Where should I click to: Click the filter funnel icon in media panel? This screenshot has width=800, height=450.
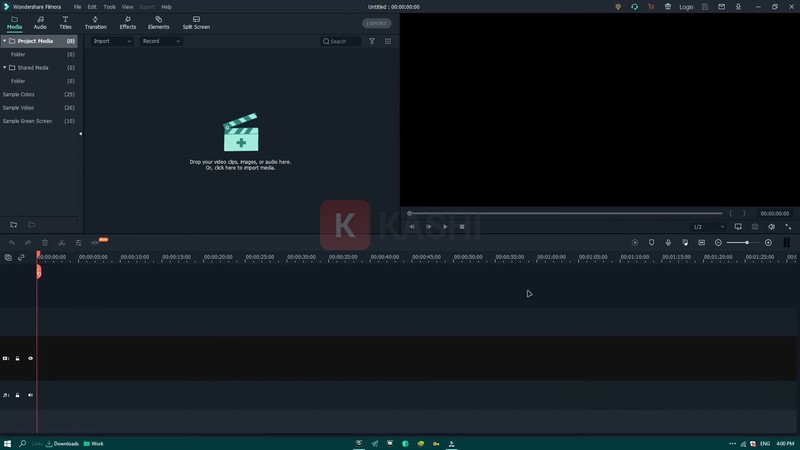pyautogui.click(x=372, y=42)
